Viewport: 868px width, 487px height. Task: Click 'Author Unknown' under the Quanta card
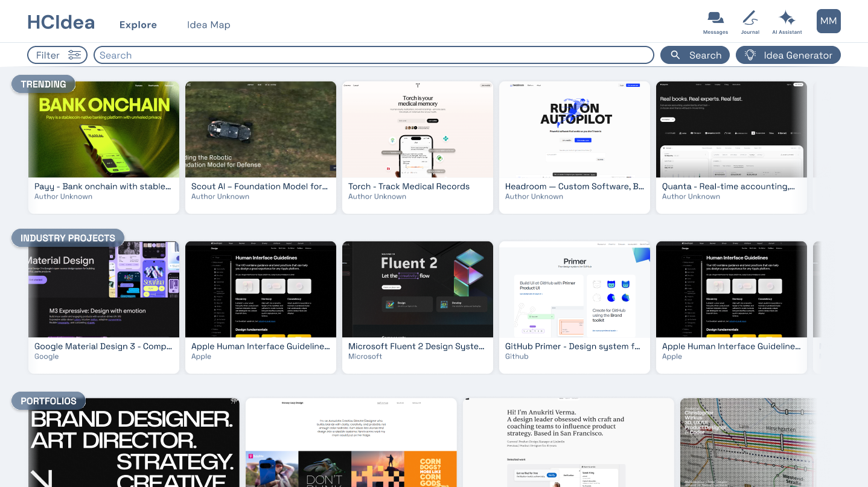(x=691, y=197)
